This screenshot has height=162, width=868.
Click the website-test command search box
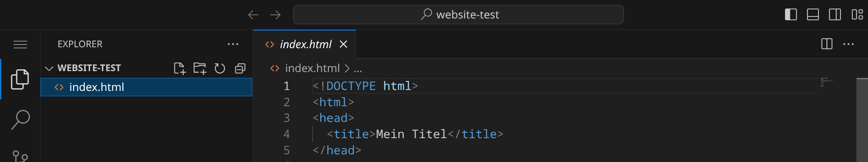tap(458, 15)
